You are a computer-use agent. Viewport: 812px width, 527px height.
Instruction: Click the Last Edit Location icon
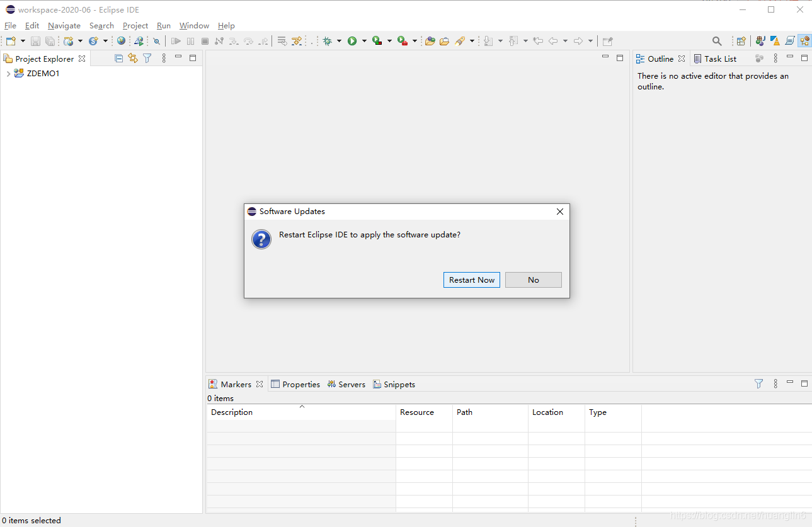click(x=538, y=41)
